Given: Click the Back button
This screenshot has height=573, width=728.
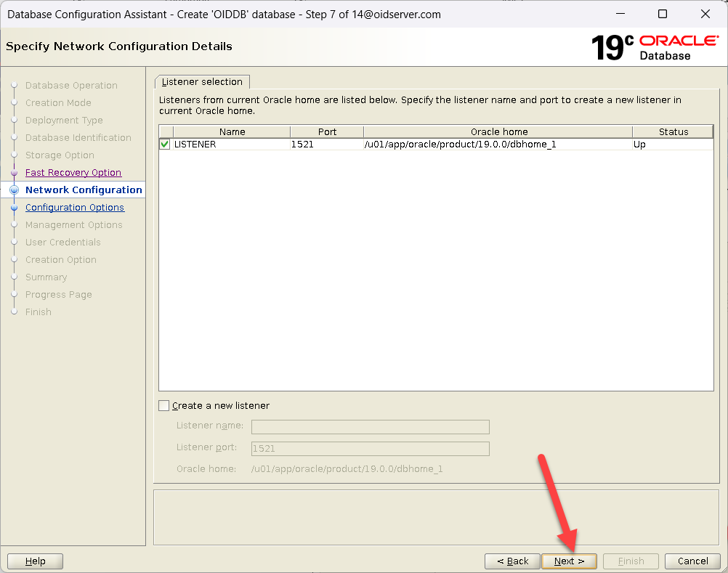Looking at the screenshot, I should (512, 561).
